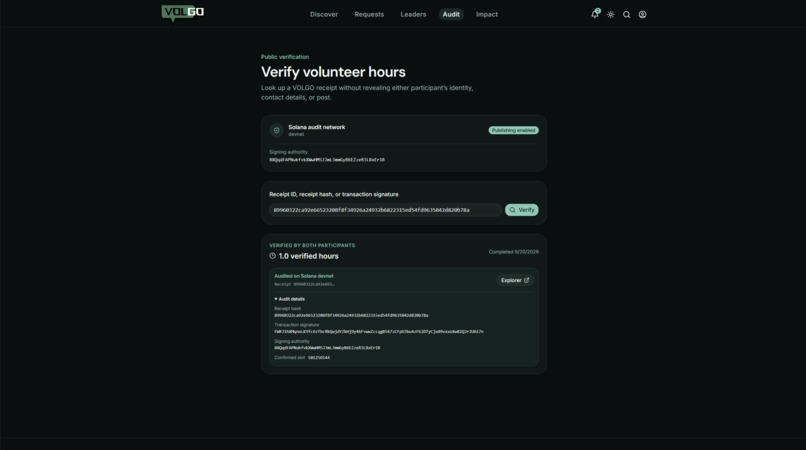Click the Publishing enabled badge

pyautogui.click(x=514, y=130)
